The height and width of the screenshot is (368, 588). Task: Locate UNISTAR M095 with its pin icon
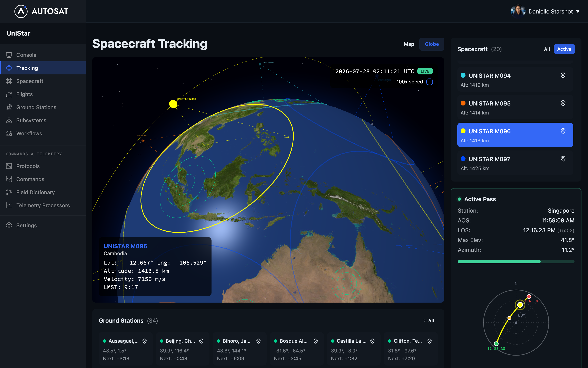[x=563, y=103]
